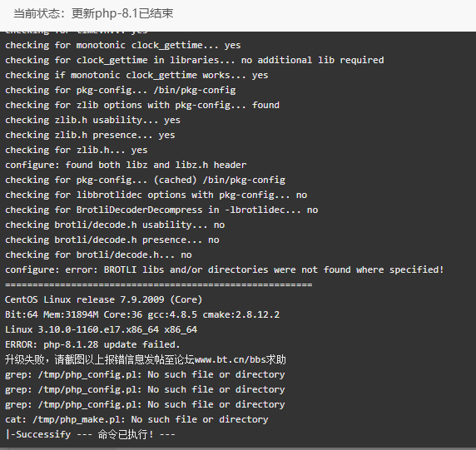The image size is (476, 450).
Task: Click the 'checking for libbrotlidec options' line
Action: [x=156, y=195]
